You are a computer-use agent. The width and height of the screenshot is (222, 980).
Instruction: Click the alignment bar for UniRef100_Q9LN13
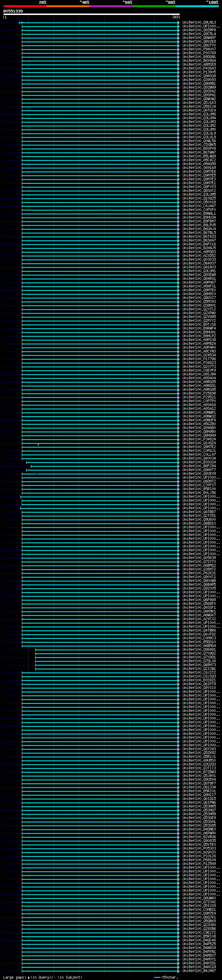[99, 23]
